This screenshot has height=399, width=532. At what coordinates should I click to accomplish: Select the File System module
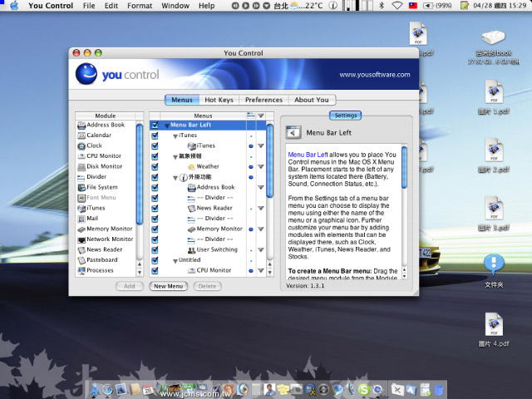click(98, 187)
